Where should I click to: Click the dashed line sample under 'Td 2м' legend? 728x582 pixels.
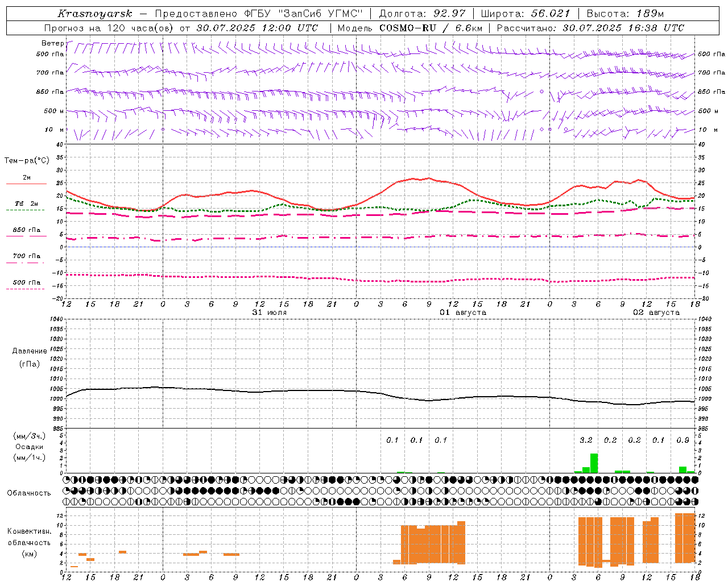pos(25,210)
